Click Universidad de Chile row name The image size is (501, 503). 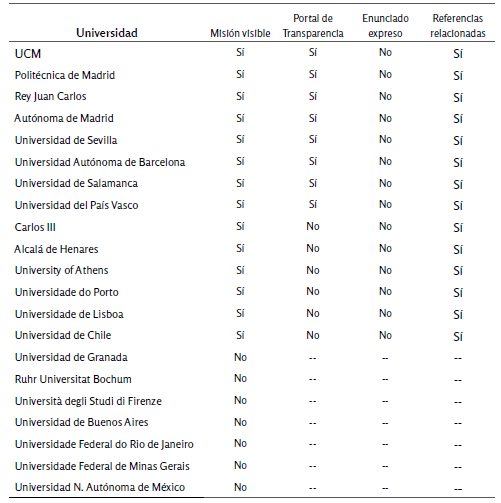pyautogui.click(x=63, y=335)
